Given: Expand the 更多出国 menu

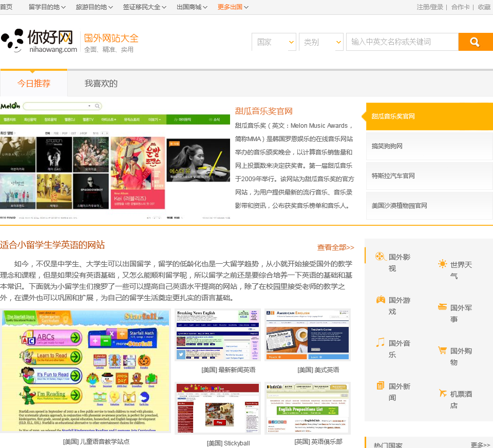Looking at the screenshot, I should (x=233, y=7).
